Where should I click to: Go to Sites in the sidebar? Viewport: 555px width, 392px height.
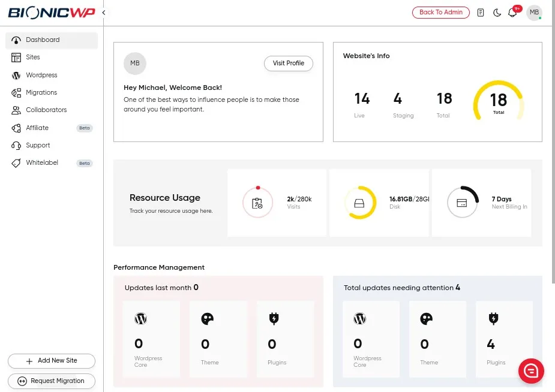(x=52, y=58)
